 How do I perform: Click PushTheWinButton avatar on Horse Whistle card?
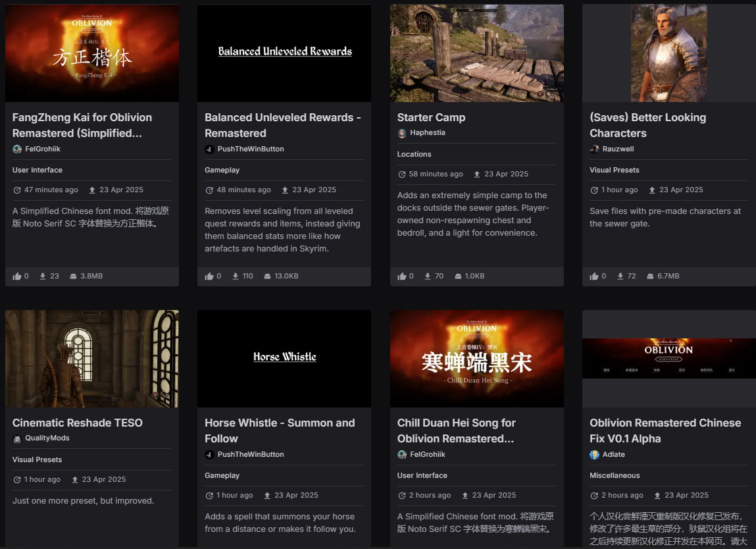pyautogui.click(x=209, y=454)
